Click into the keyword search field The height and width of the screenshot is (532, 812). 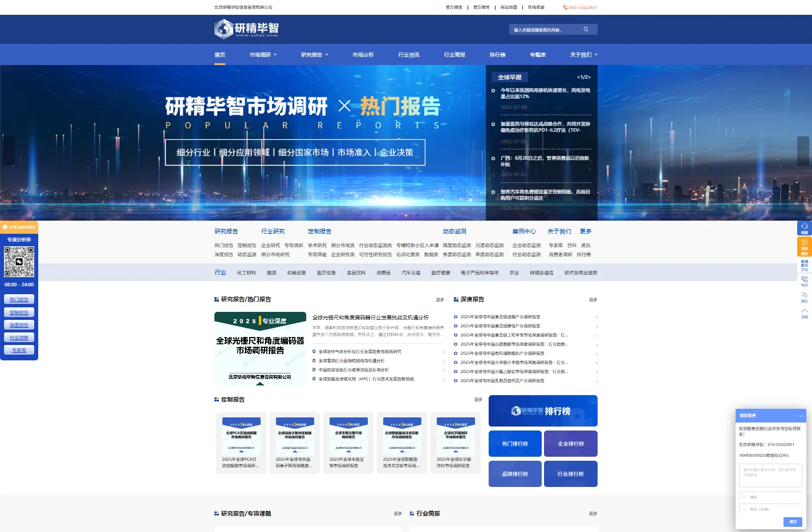click(545, 30)
